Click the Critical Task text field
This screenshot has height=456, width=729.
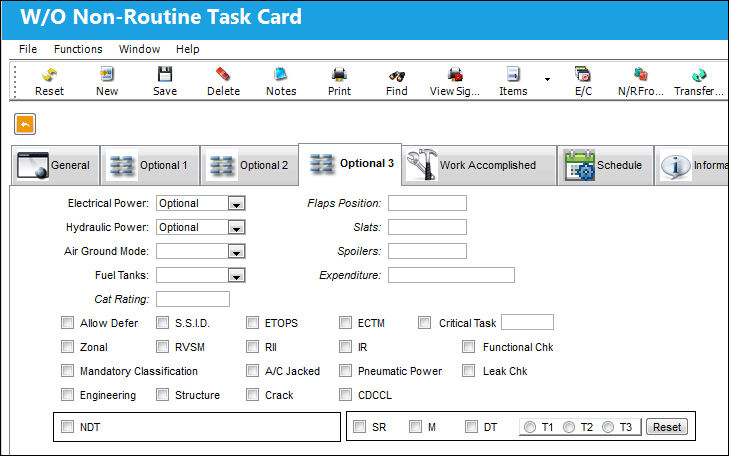coord(527,323)
